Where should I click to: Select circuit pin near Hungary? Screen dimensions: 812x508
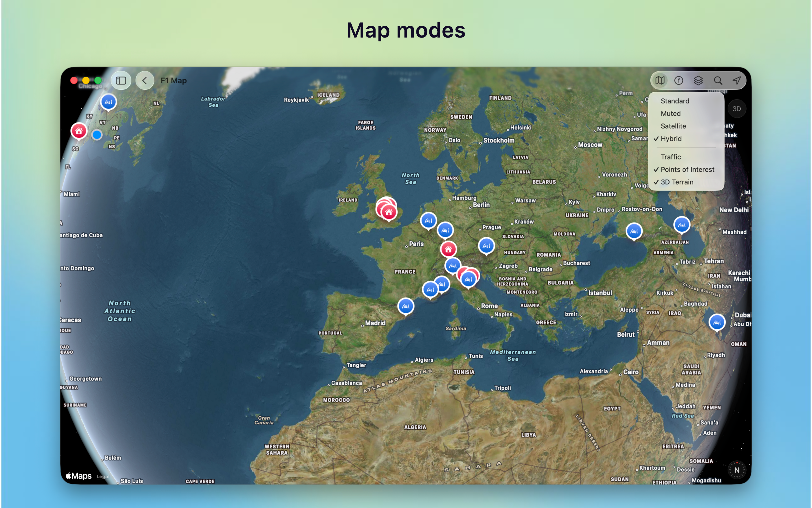tap(486, 246)
